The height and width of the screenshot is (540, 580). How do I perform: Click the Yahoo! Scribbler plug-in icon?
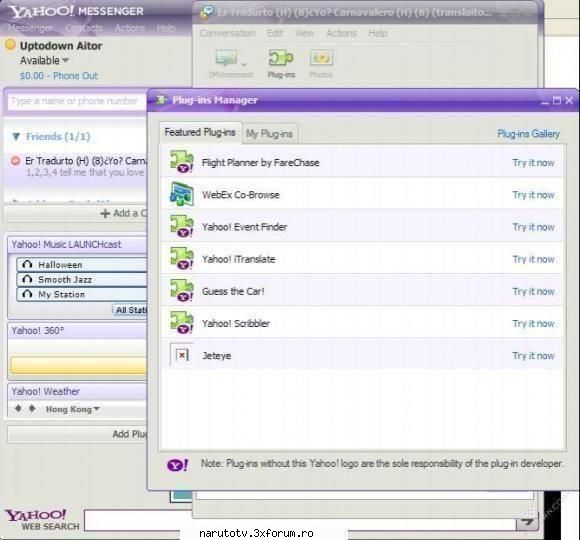182,323
